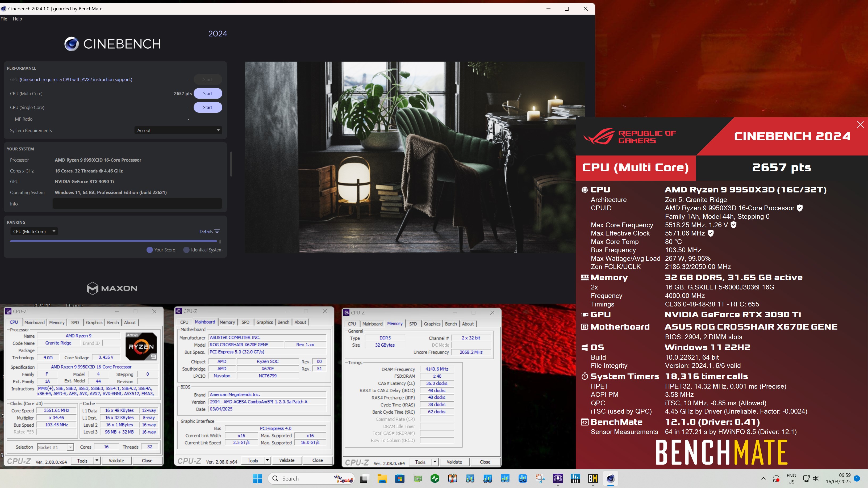
Task: Click the verified shield beside the CPUID line
Action: click(800, 208)
